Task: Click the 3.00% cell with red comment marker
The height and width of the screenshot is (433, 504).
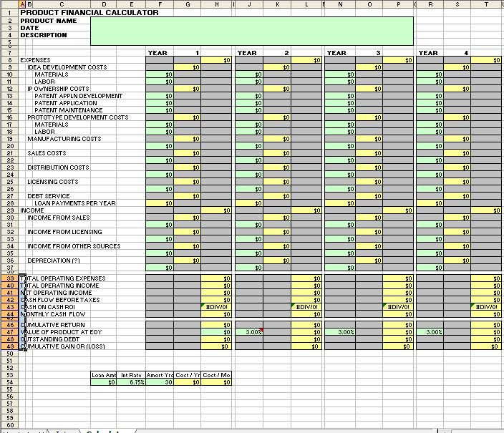Action: pyautogui.click(x=249, y=332)
